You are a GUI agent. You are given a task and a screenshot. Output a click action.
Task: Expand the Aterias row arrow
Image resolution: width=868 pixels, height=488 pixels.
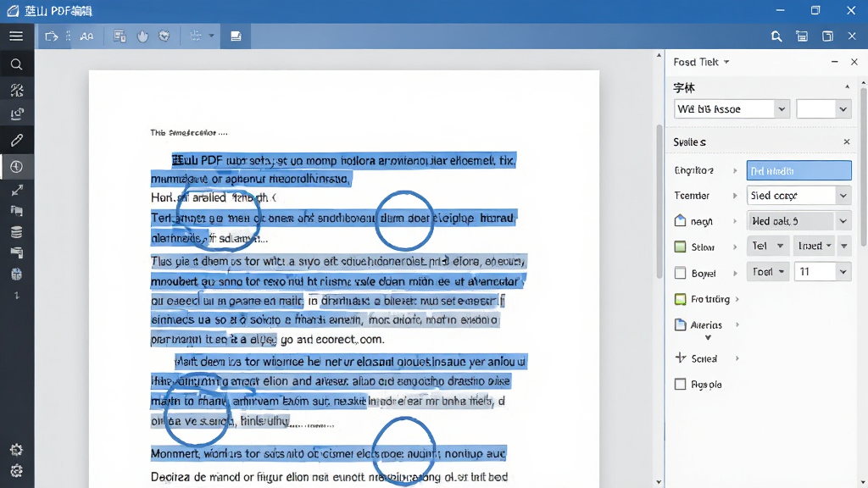pyautogui.click(x=737, y=324)
